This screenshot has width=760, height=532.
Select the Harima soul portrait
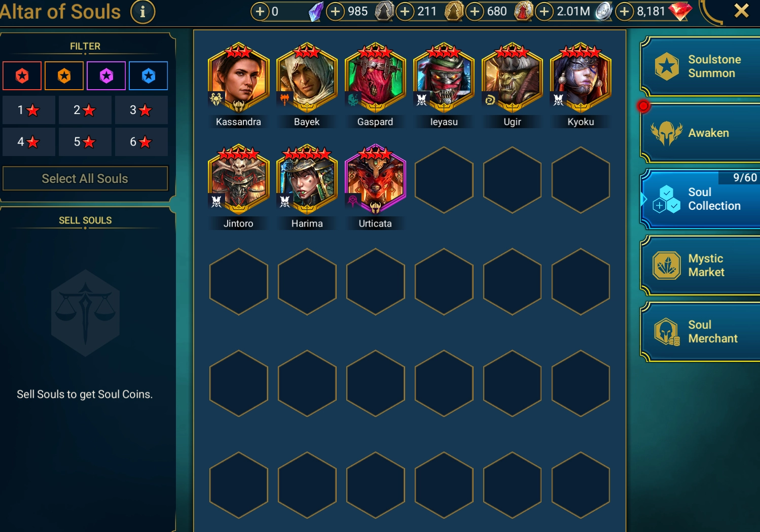click(x=307, y=179)
